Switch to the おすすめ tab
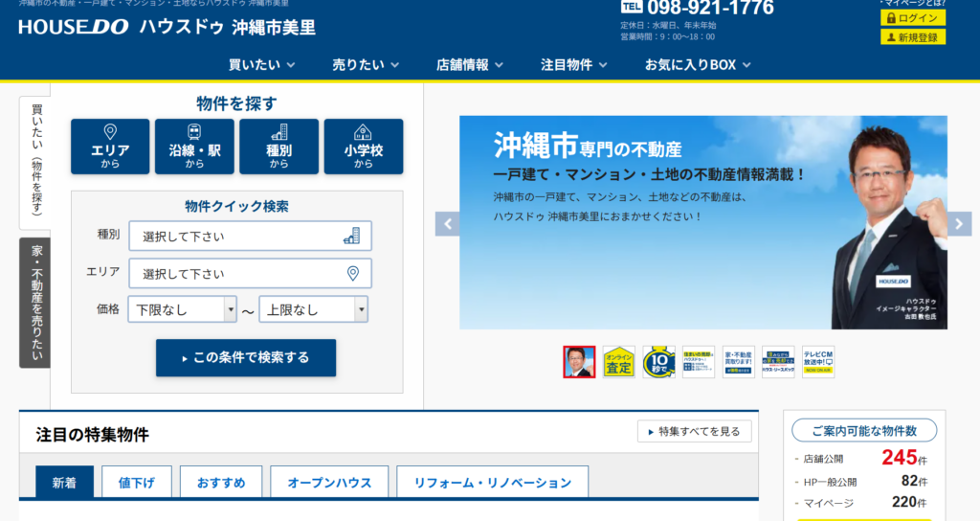Image resolution: width=980 pixels, height=521 pixels. (221, 483)
